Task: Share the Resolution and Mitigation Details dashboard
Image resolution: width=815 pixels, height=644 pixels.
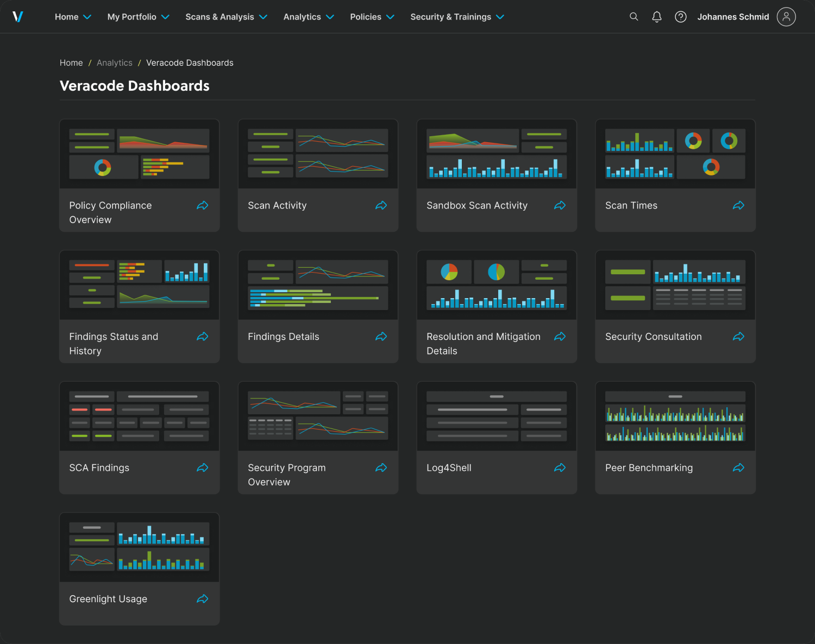Action: (x=560, y=337)
